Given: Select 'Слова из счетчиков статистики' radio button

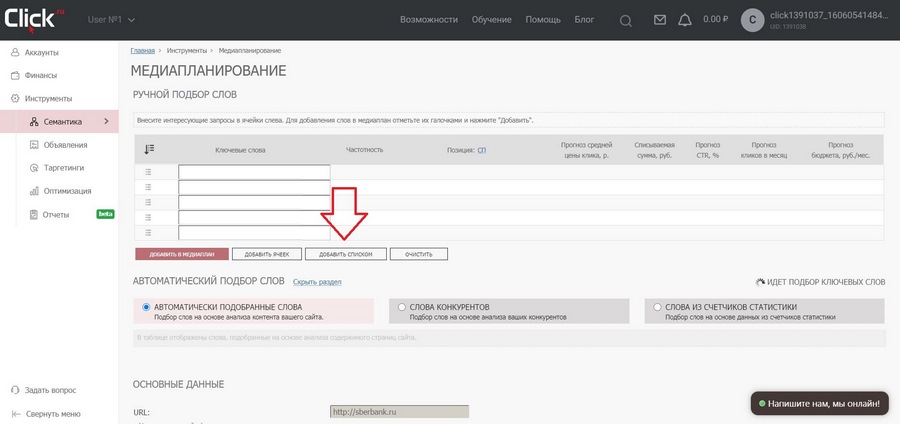Looking at the screenshot, I should (656, 307).
